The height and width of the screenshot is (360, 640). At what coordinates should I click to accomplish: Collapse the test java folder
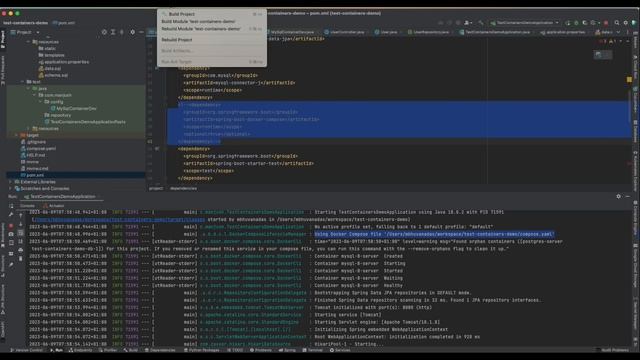(29, 88)
